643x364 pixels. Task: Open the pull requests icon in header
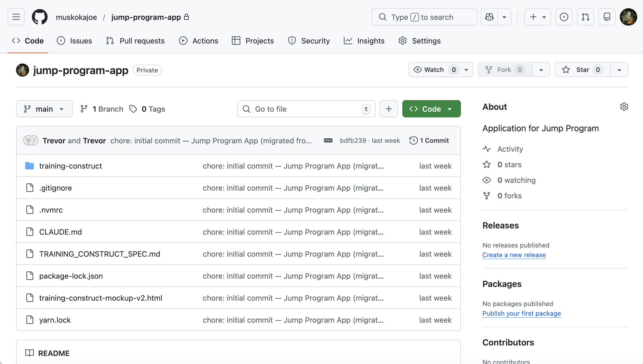(x=586, y=17)
